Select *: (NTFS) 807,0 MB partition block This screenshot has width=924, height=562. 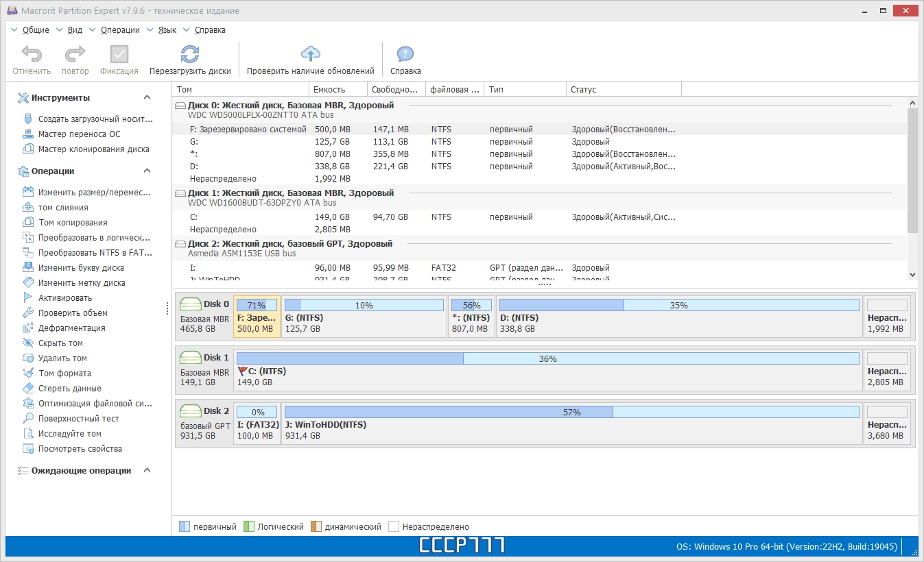click(471, 316)
